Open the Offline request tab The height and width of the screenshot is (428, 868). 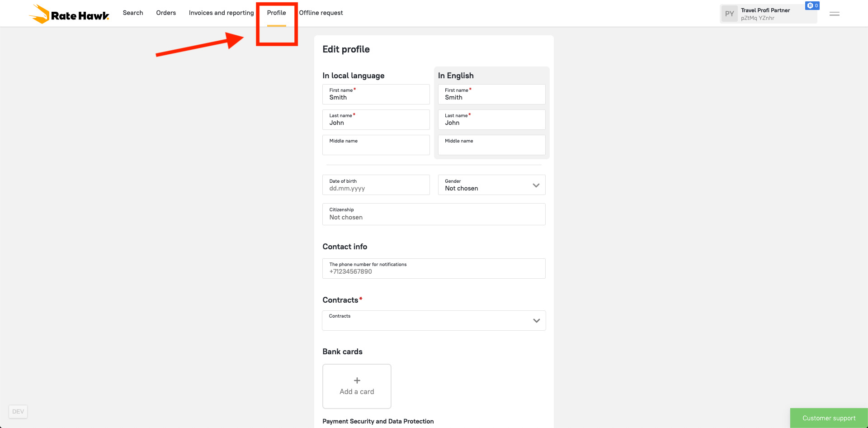coord(321,13)
